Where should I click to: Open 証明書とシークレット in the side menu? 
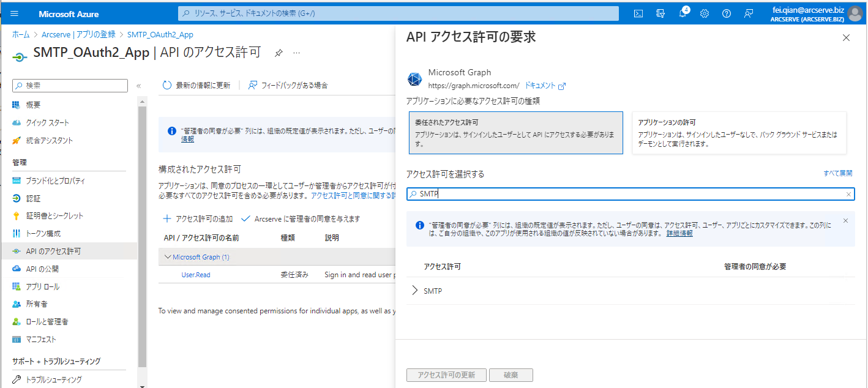[54, 216]
